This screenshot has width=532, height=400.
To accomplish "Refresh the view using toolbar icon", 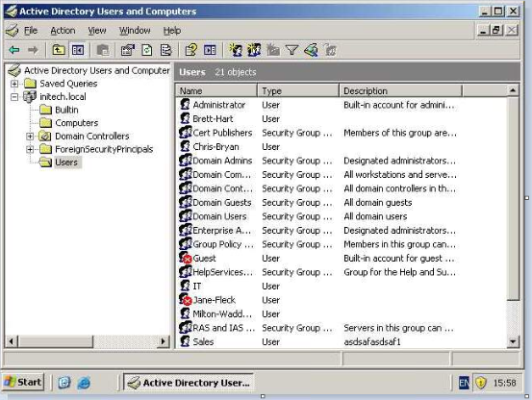I will [147, 50].
